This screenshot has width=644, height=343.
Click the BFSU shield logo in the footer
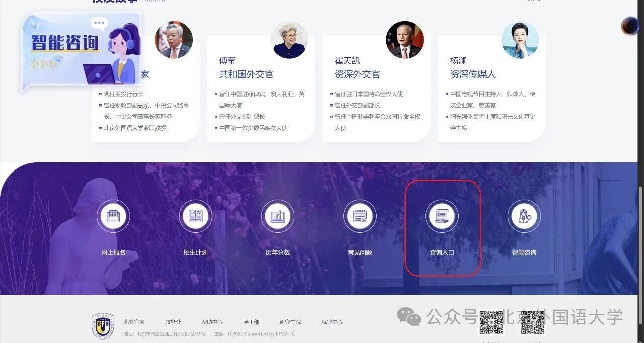click(x=103, y=326)
